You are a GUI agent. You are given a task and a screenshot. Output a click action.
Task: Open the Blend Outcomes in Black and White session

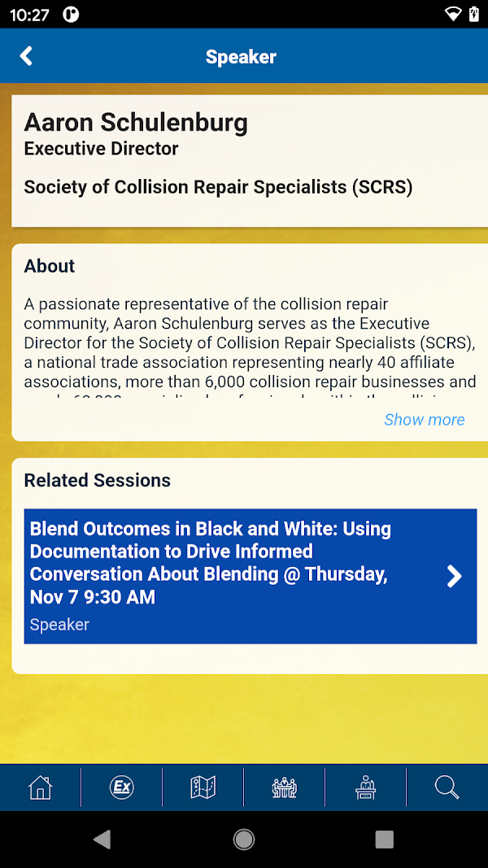tap(251, 576)
